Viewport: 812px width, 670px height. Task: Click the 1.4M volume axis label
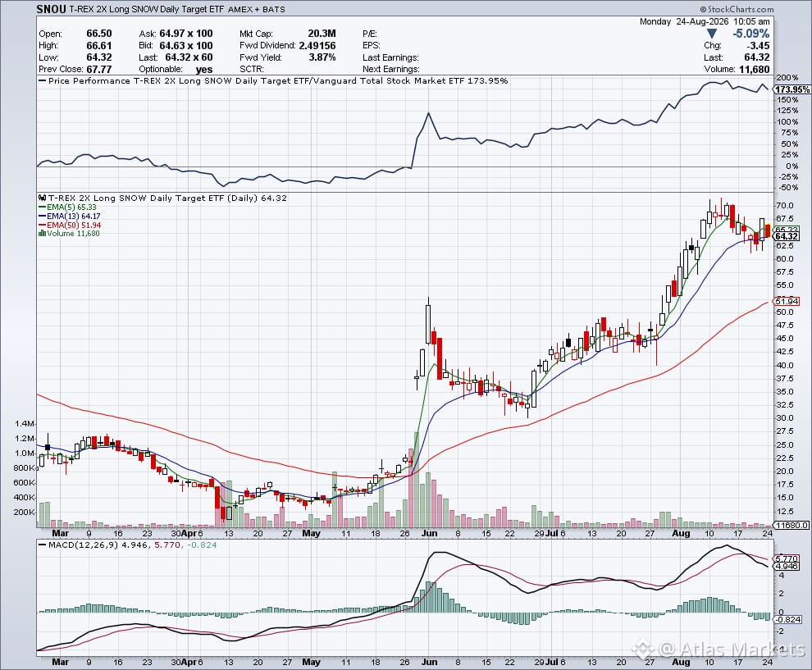(25, 423)
